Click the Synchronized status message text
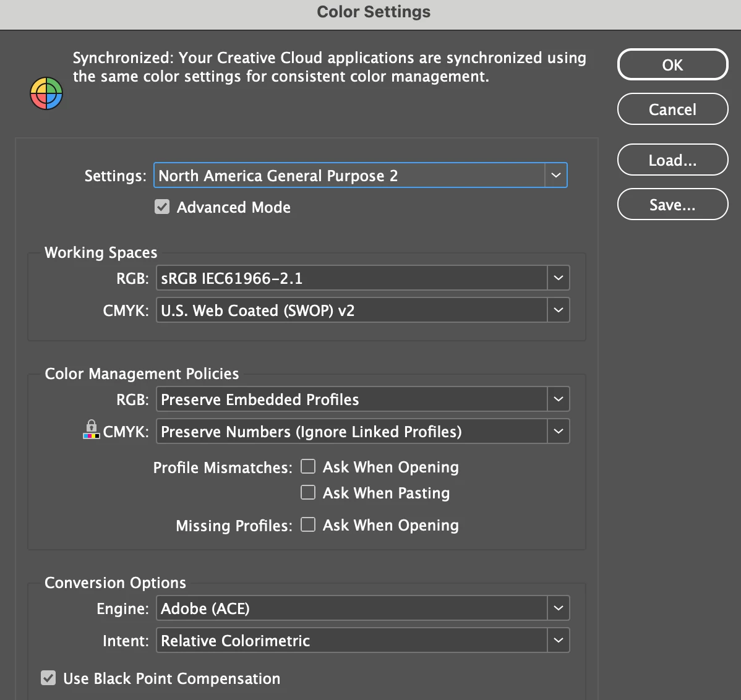The image size is (741, 700). (x=330, y=67)
